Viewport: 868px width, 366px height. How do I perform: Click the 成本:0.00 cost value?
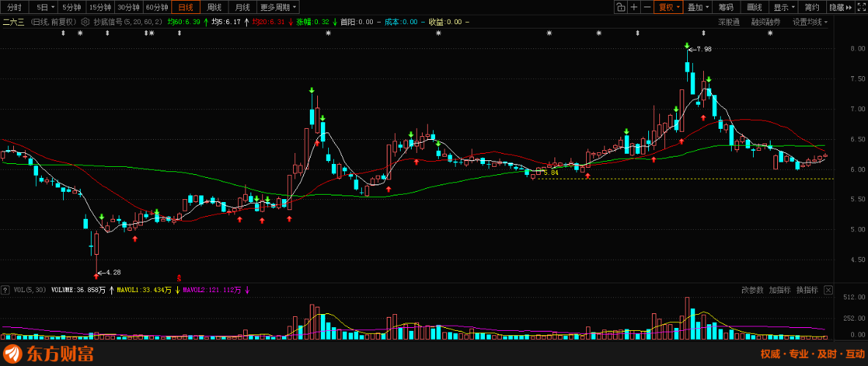click(401, 22)
